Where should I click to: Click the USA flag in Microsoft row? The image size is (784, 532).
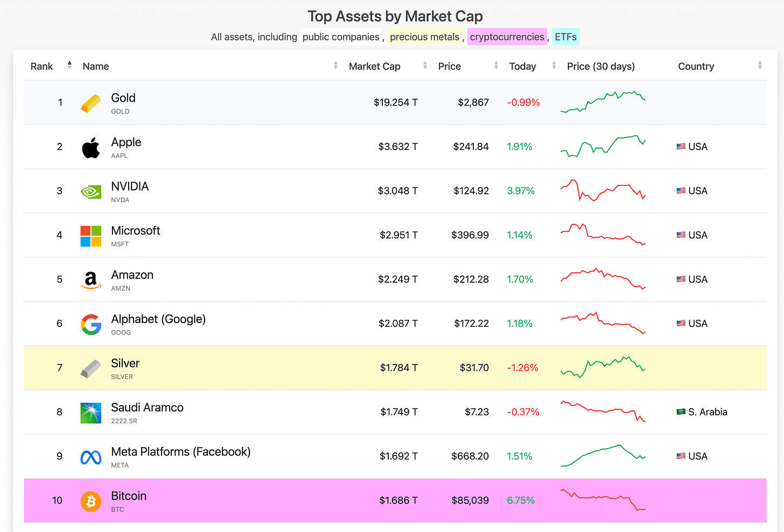[x=681, y=235]
